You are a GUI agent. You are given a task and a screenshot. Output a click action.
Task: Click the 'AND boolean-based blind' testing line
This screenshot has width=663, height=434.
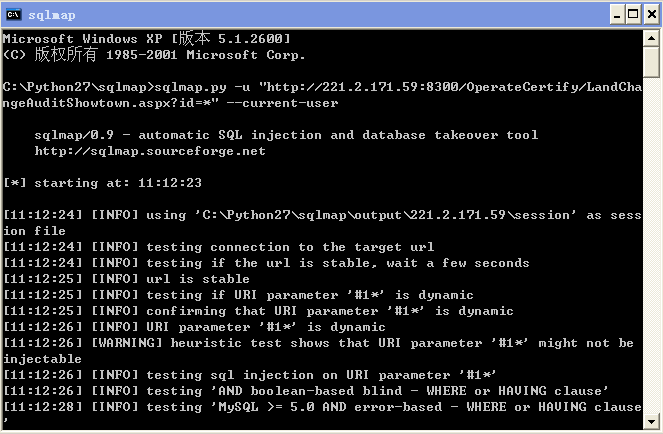point(306,390)
